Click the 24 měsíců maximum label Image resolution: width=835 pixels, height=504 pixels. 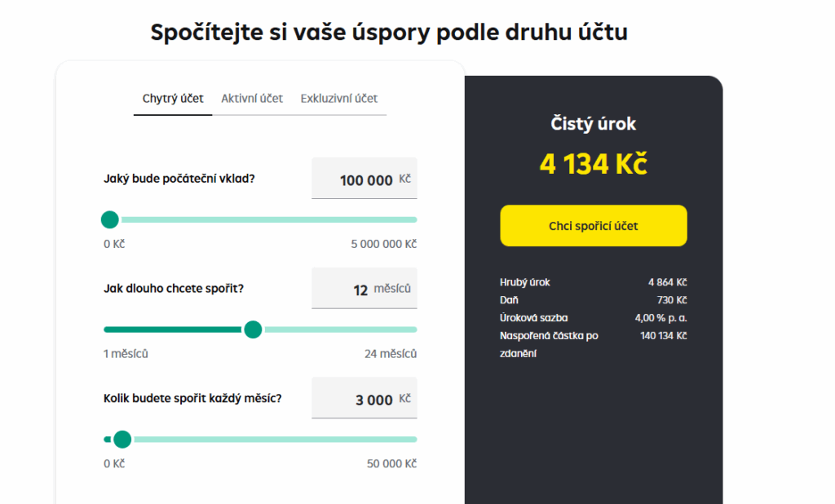[390, 354]
